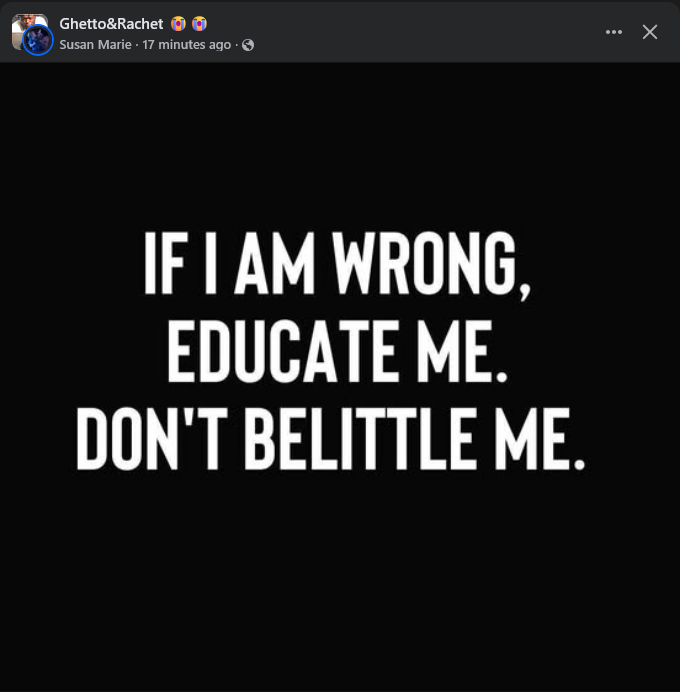
Task: Click the globe public audience icon
Action: [x=248, y=45]
